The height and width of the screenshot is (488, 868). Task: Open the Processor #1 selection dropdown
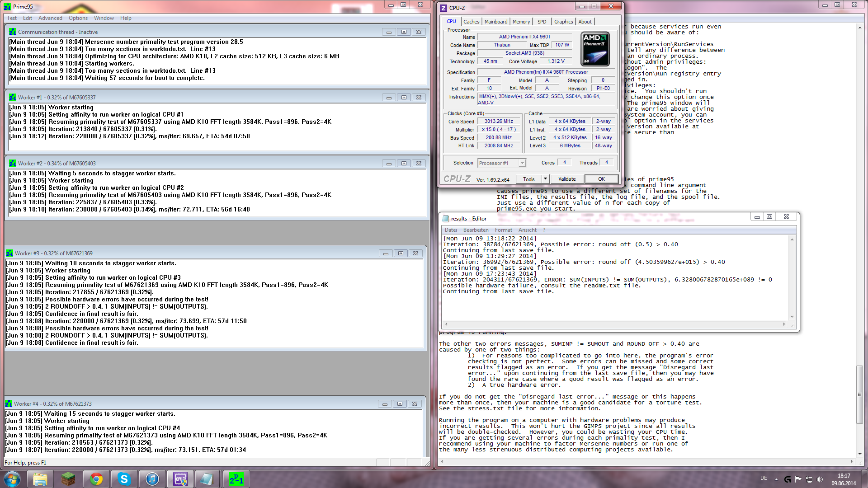[x=522, y=163]
